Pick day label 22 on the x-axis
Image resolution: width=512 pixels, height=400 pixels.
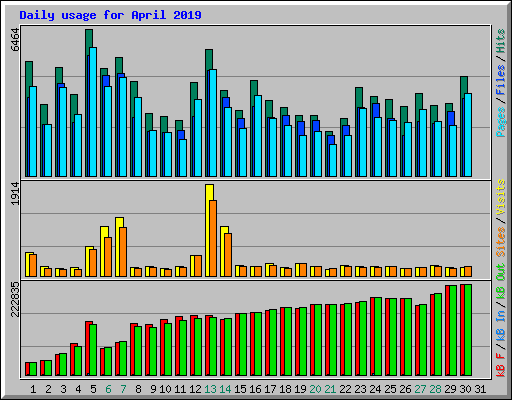[x=345, y=389]
